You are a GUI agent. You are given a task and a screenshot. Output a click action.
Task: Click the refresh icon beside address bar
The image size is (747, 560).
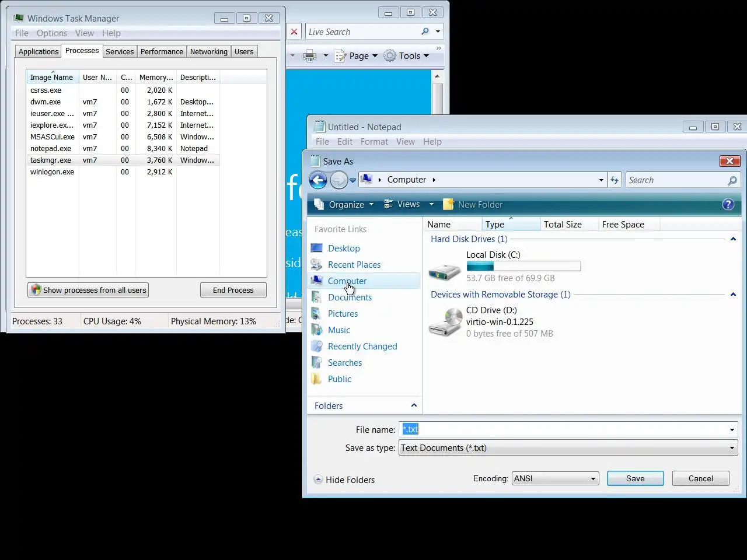click(x=615, y=180)
